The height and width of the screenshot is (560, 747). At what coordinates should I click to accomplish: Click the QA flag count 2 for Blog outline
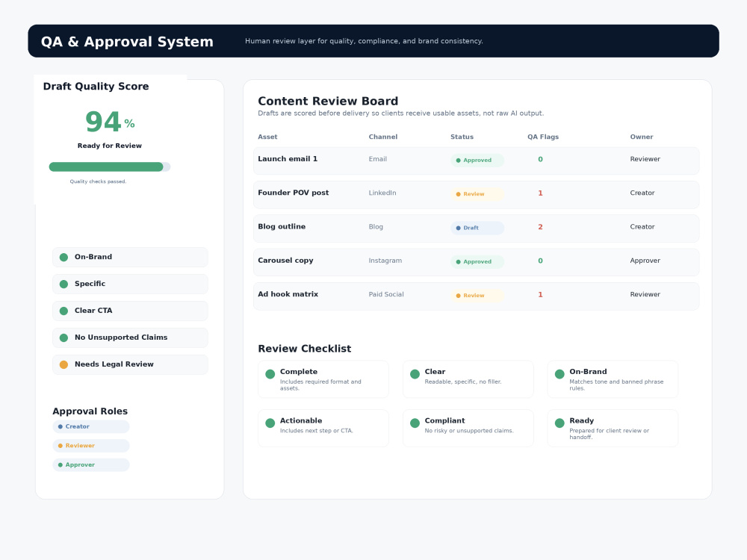[x=540, y=227]
